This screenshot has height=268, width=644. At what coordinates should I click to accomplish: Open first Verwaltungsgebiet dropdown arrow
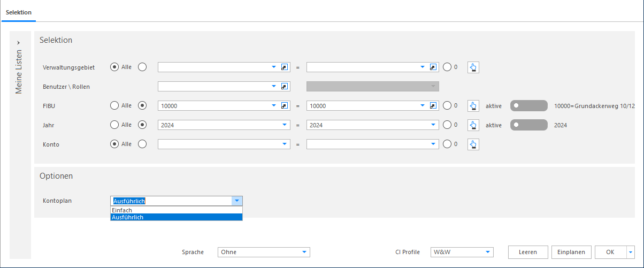(274, 67)
